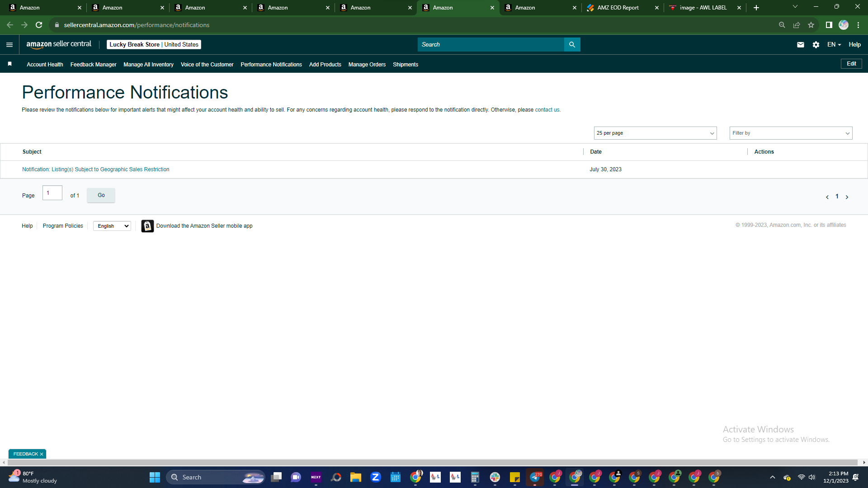Open the messages envelope icon
This screenshot has height=488, width=868.
click(801, 45)
